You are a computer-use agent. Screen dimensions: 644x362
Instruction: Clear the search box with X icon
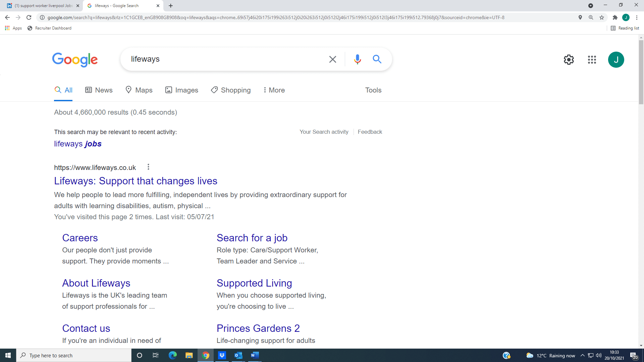click(x=332, y=59)
